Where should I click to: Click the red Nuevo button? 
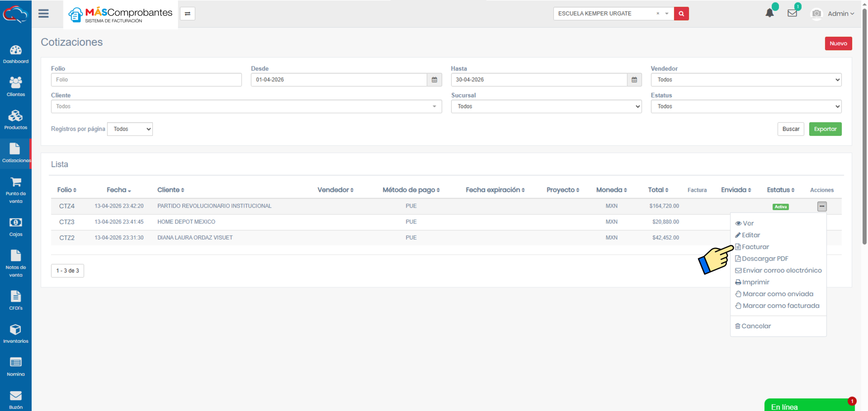[x=838, y=43]
